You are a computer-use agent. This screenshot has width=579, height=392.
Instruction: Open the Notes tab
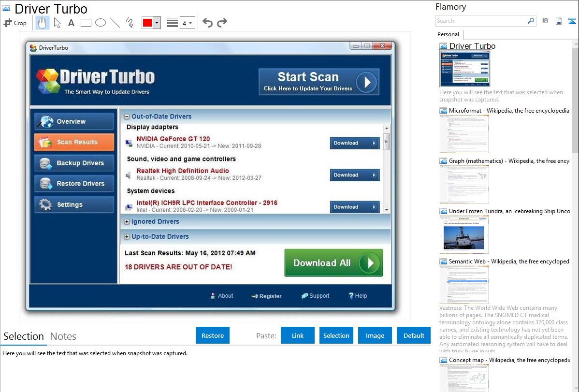tap(63, 336)
